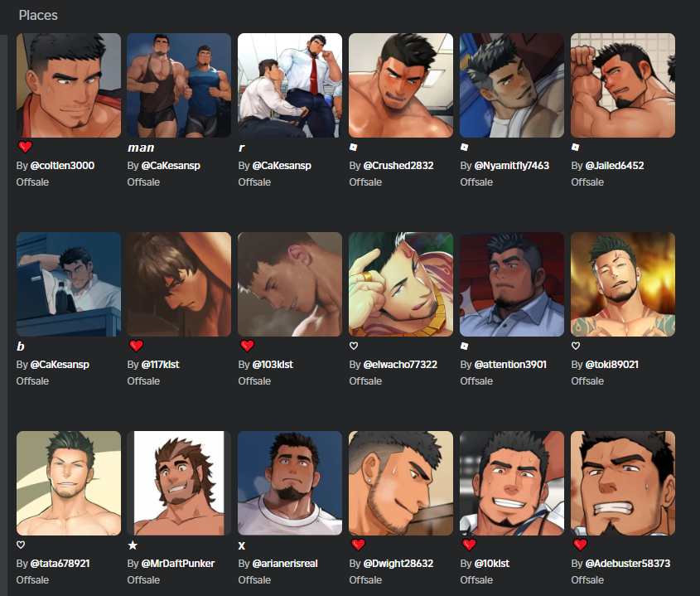
Task: Click white outline heart above @toki89021
Action: tap(576, 346)
